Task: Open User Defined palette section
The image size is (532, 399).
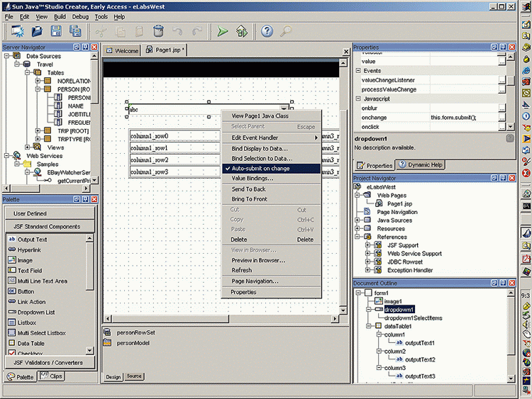Action: (50, 213)
